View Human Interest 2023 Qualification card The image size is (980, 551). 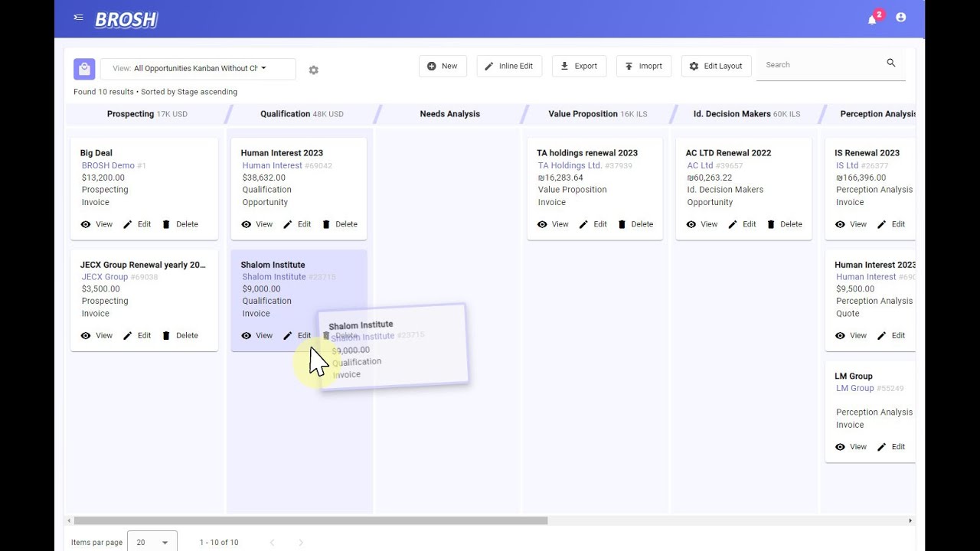(256, 224)
